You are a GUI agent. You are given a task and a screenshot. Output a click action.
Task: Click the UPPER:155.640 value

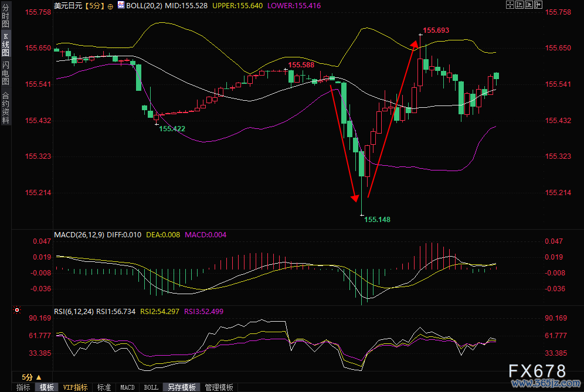[x=237, y=6]
